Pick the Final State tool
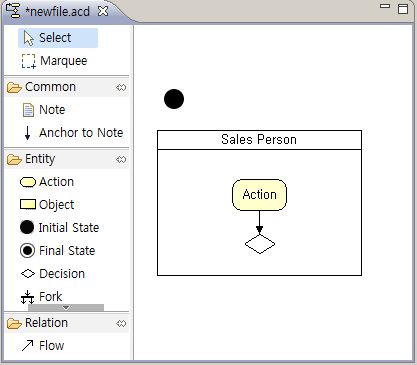 coord(58,251)
